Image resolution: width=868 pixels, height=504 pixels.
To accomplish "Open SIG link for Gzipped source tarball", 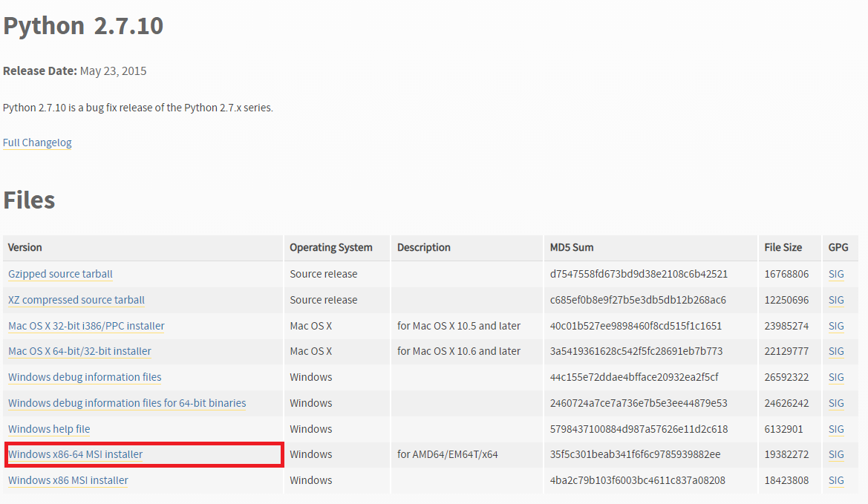I will 836,274.
